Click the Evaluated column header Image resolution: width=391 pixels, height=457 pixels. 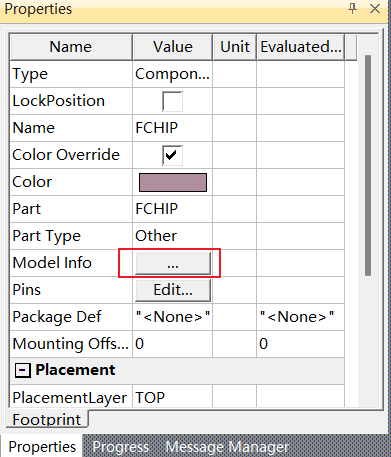[301, 47]
